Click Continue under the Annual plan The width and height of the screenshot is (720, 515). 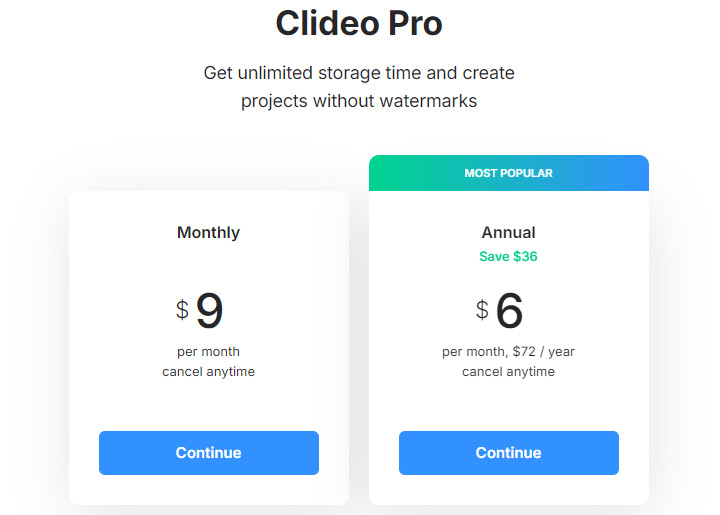point(508,453)
